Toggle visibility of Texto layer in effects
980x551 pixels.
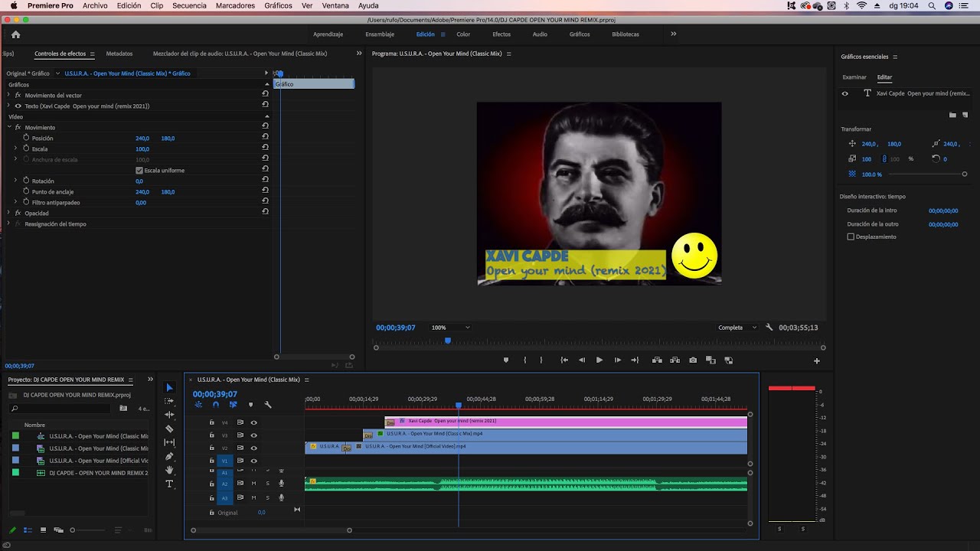18,106
